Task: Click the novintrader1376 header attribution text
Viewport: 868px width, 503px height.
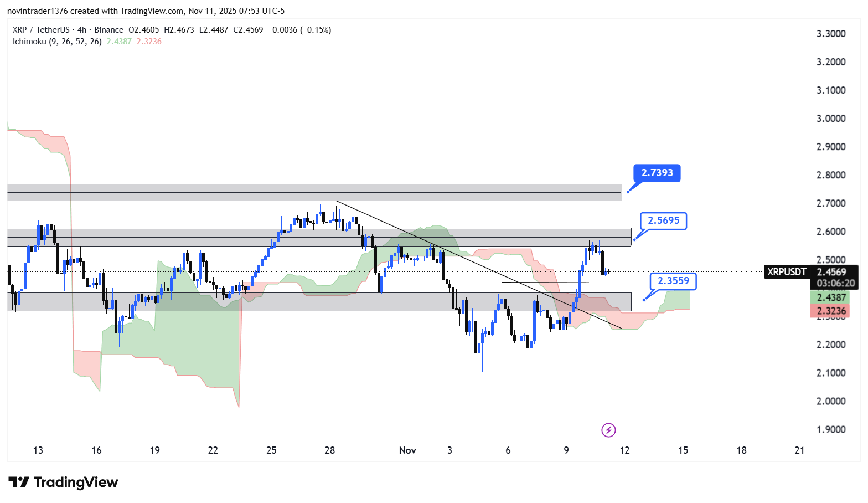Action: tap(146, 11)
